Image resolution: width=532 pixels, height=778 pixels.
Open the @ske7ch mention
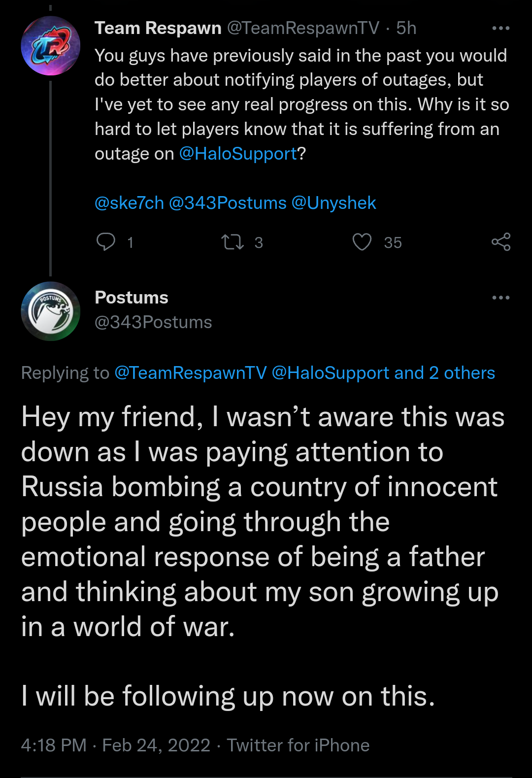pos(129,203)
